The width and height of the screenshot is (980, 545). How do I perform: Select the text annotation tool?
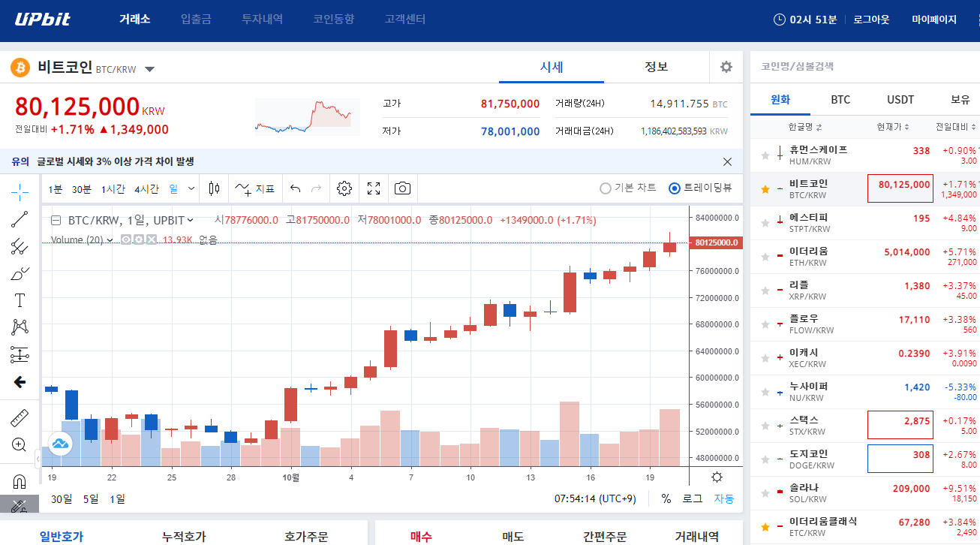coord(20,300)
